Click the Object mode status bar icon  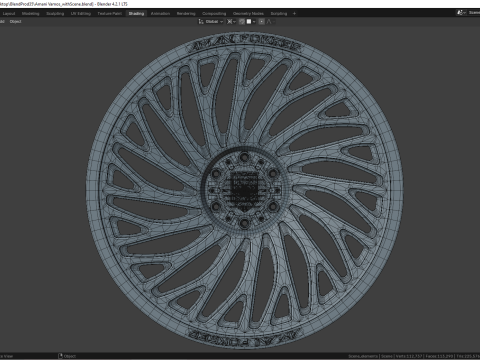(61, 356)
